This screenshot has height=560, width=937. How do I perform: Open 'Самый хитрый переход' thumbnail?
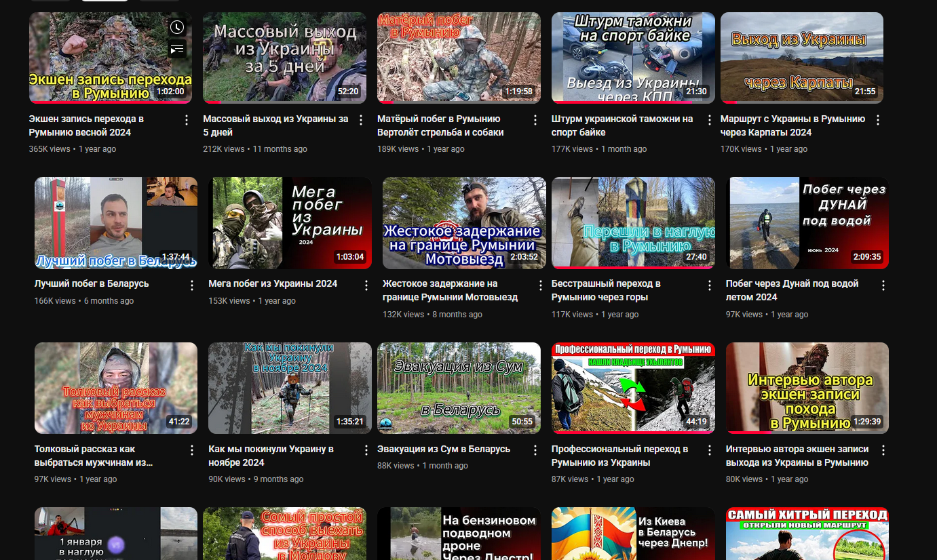[807, 534]
